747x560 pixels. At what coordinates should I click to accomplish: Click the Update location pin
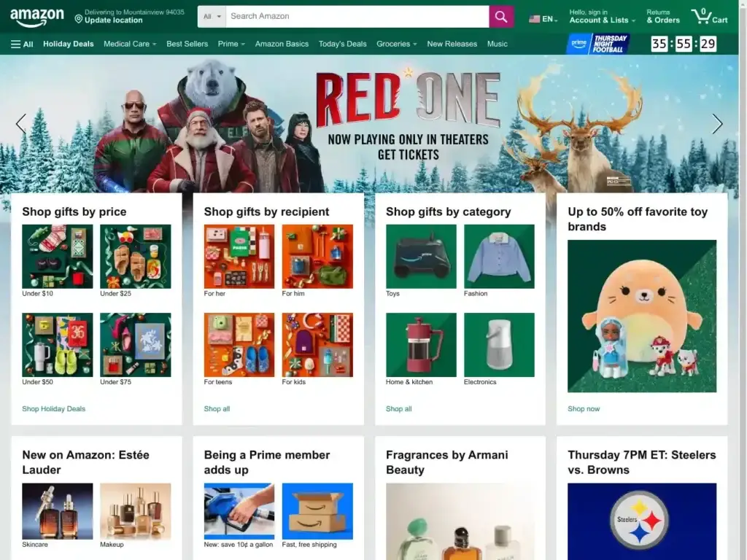79,20
